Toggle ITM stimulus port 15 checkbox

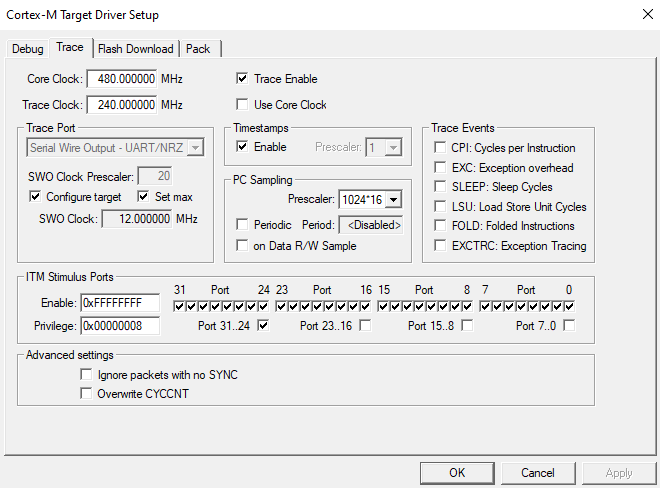(383, 306)
